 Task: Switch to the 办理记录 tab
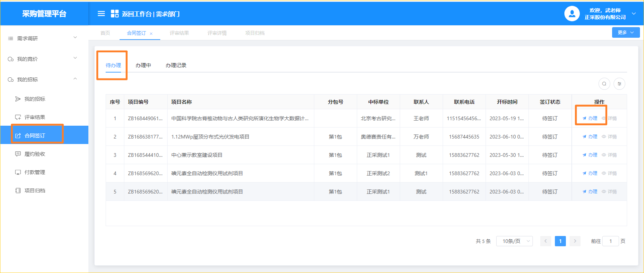click(x=176, y=65)
